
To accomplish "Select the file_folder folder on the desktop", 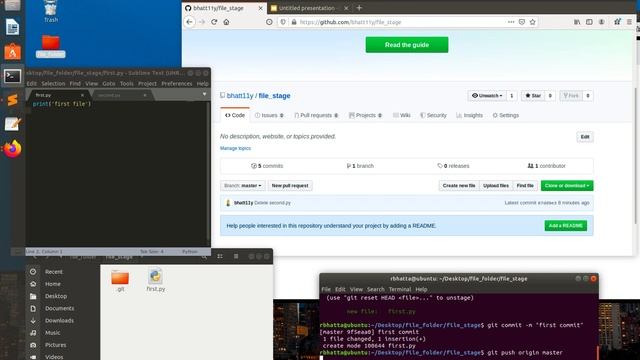I will coord(51,46).
